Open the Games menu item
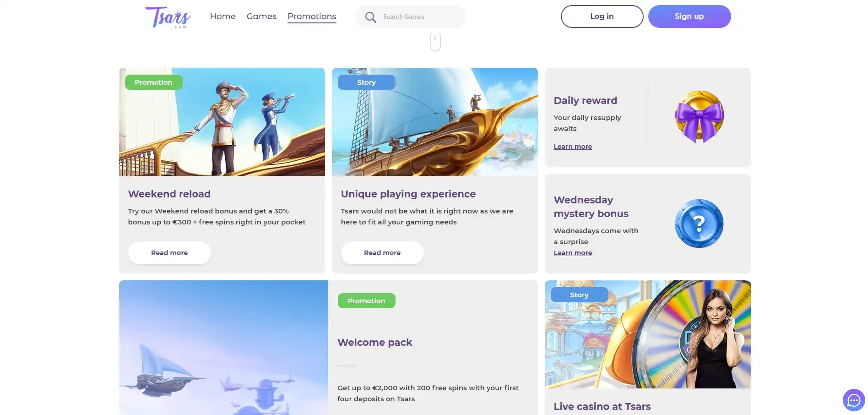The image size is (868, 415). click(261, 16)
